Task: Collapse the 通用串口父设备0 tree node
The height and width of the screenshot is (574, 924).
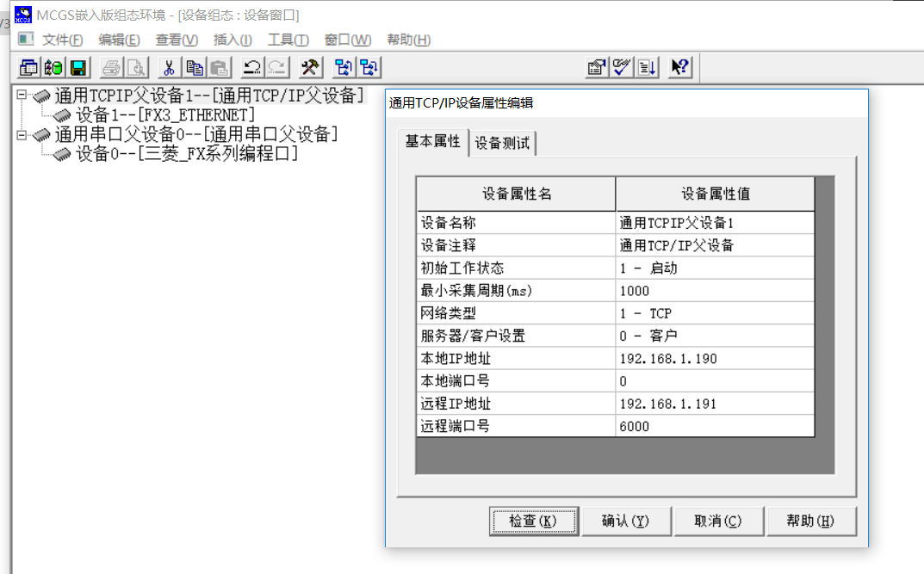Action: (x=22, y=134)
